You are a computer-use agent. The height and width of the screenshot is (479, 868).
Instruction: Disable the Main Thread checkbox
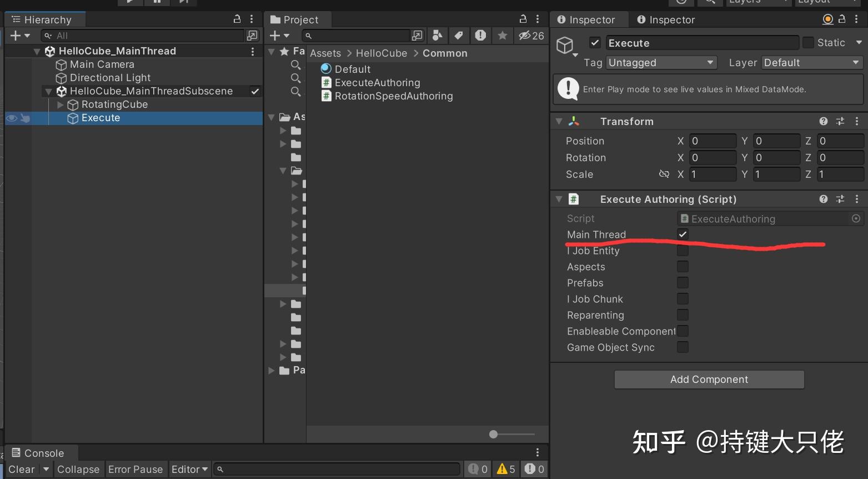683,234
